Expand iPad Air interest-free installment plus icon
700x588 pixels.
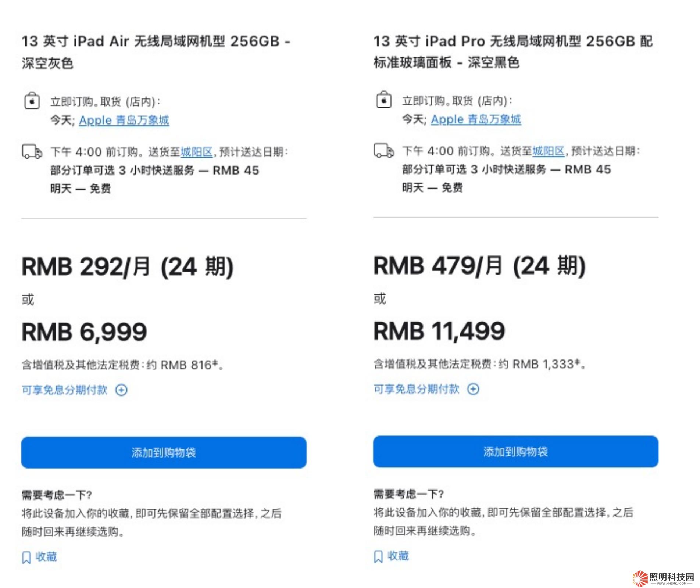coord(121,390)
